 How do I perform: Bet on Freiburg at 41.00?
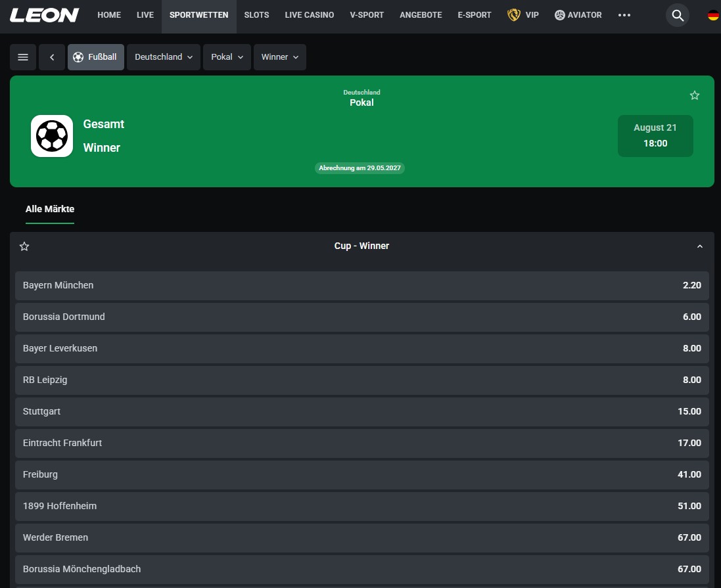click(362, 475)
